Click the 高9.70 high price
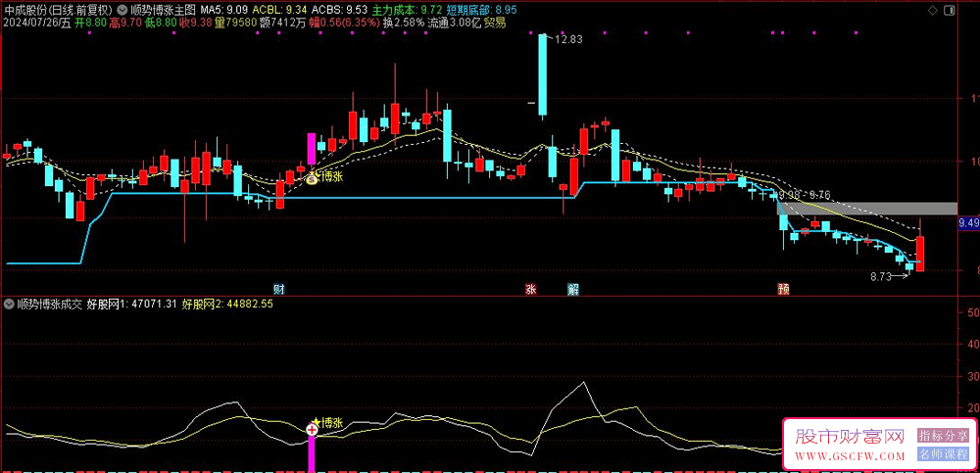Screen dimensions: 980x473 124,22
